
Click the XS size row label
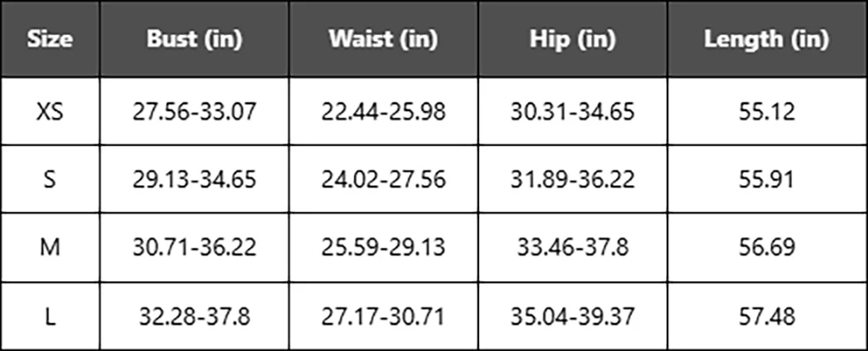click(x=49, y=111)
